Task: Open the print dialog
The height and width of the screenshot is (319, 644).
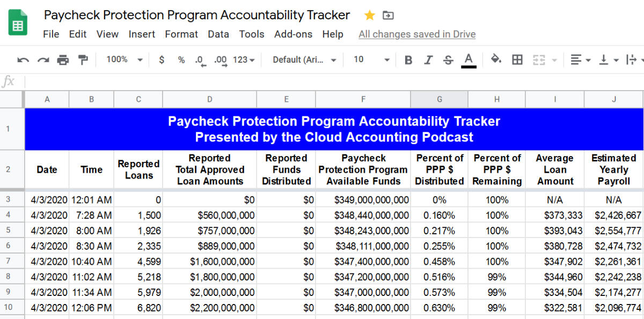Action: (64, 60)
